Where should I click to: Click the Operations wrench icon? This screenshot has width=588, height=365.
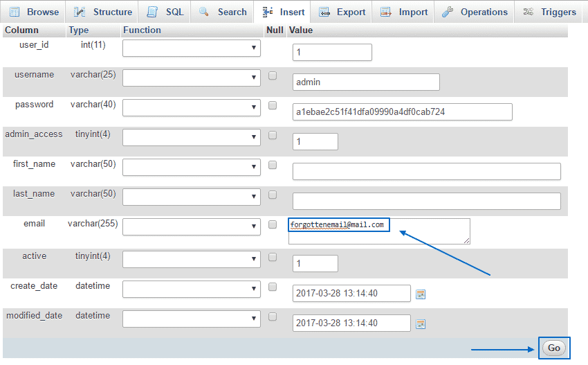coord(448,12)
